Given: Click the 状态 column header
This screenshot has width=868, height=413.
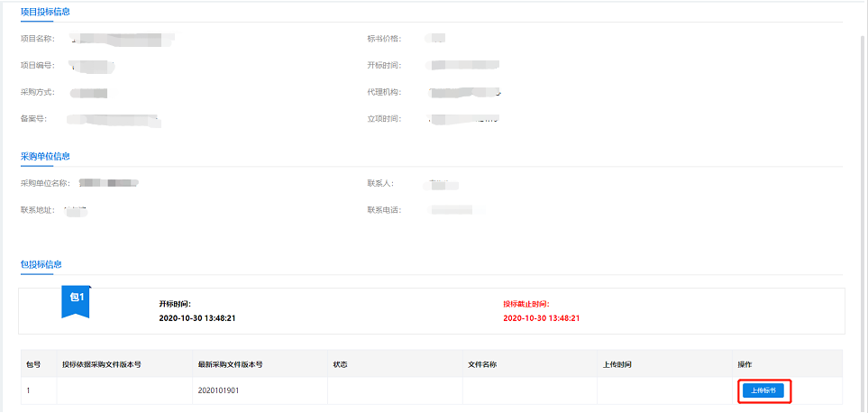Looking at the screenshot, I should [341, 364].
